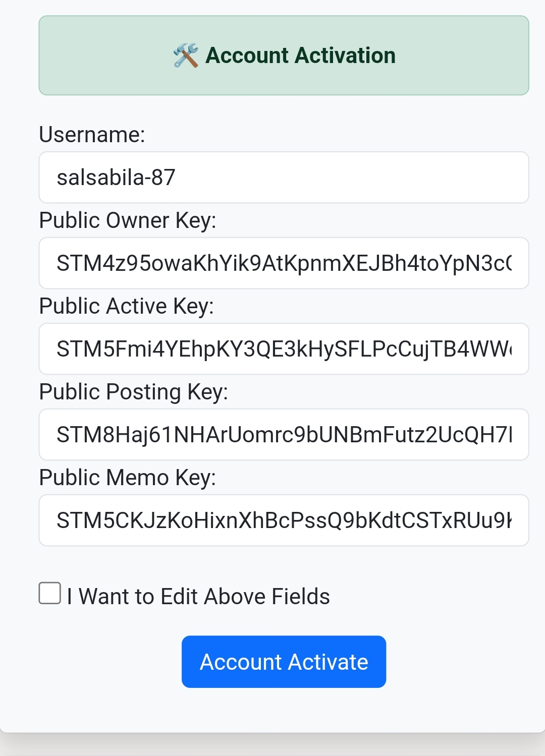Tick the 'I Want to Edit Above Fields' checkbox
The image size is (545, 756).
click(x=50, y=593)
